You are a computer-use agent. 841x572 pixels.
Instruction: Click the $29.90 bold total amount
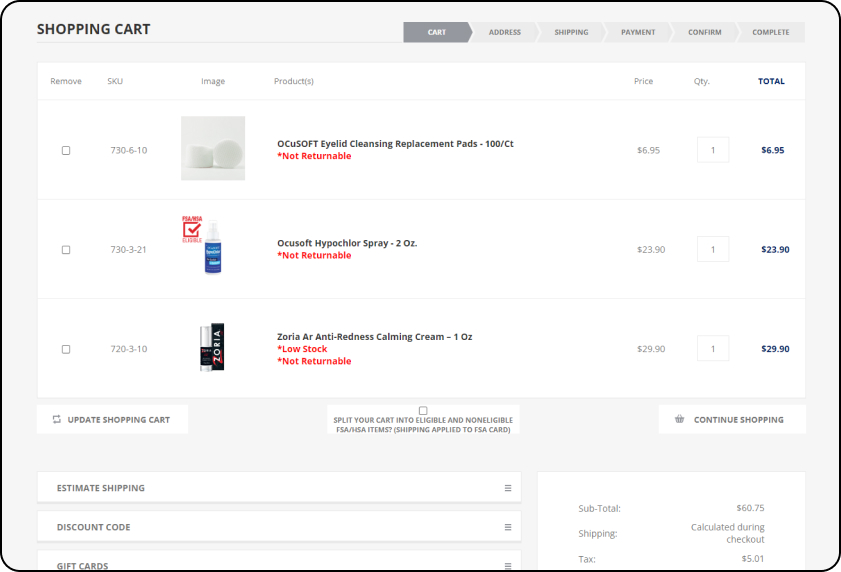[776, 349]
